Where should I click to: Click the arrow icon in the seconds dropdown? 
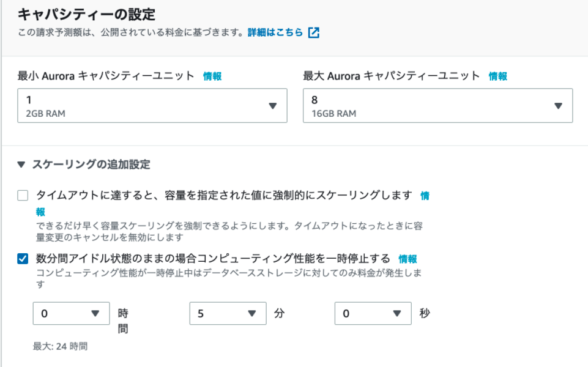[397, 313]
